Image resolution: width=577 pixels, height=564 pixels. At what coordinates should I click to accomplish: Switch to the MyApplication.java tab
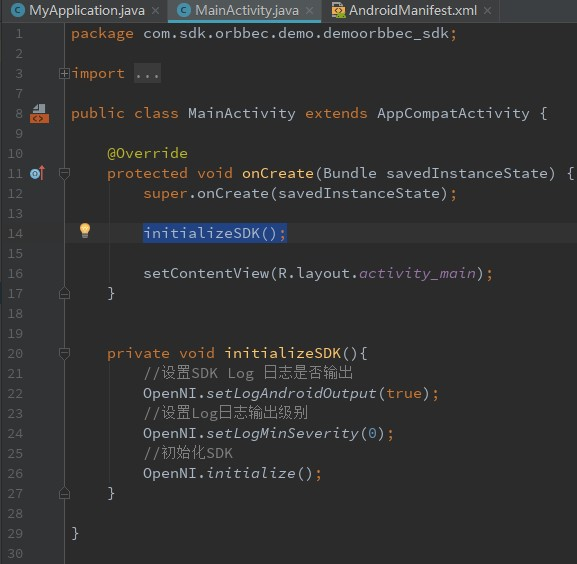87,10
